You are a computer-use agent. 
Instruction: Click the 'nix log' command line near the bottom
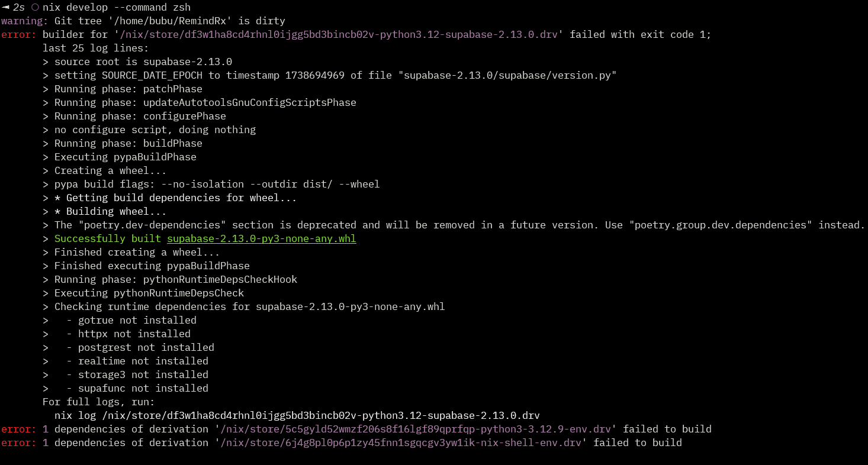[297, 415]
